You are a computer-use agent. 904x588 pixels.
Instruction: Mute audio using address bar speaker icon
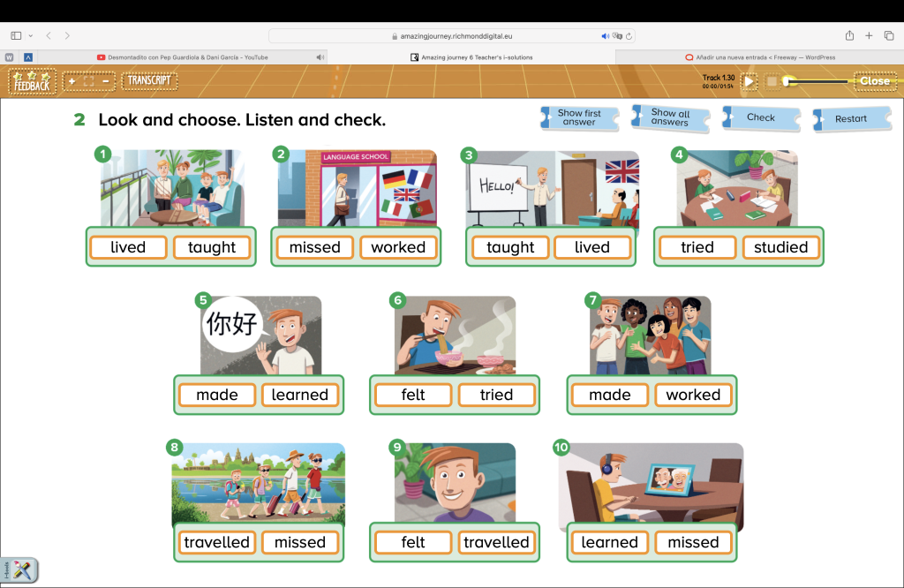606,36
